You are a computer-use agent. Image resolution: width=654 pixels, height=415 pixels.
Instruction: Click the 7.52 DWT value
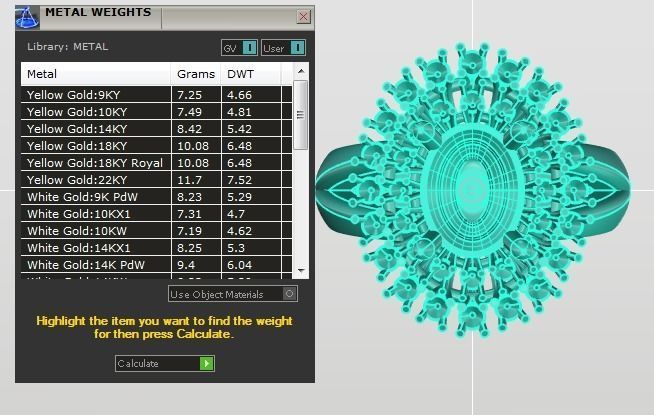(x=239, y=180)
